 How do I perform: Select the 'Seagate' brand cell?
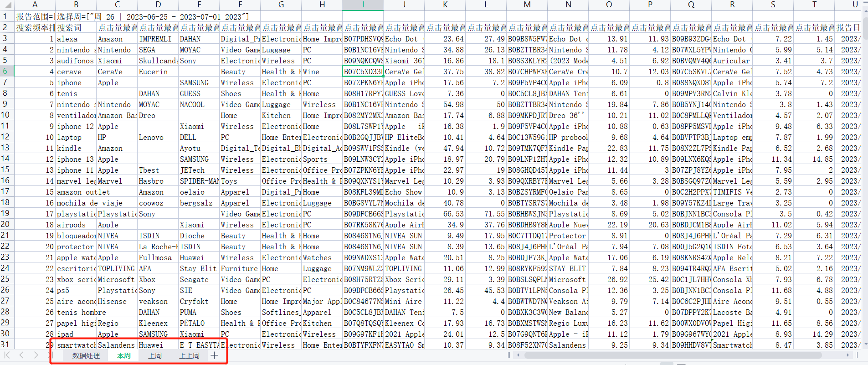point(199,279)
